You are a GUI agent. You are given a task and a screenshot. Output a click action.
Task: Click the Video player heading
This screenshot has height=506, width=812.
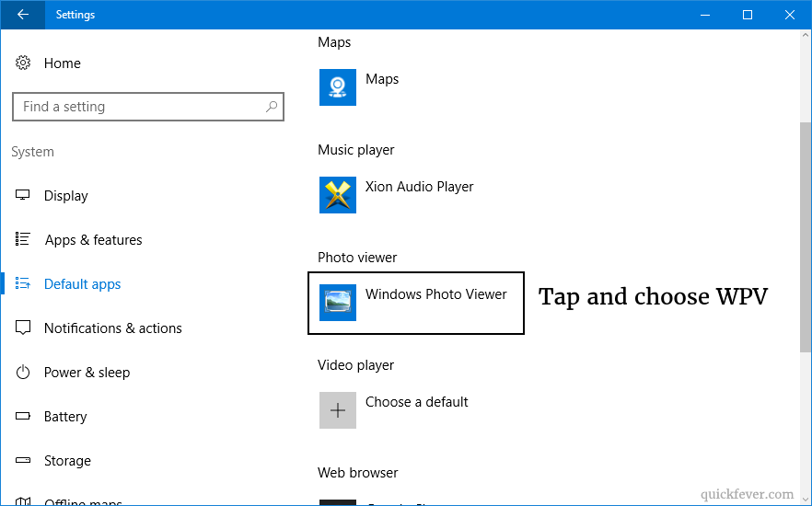point(355,365)
